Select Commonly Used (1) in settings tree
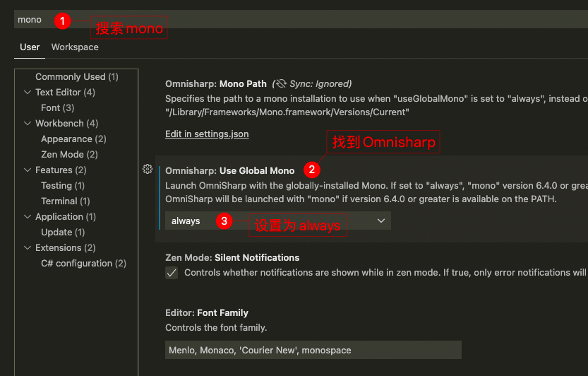This screenshot has height=376, width=588. point(77,76)
